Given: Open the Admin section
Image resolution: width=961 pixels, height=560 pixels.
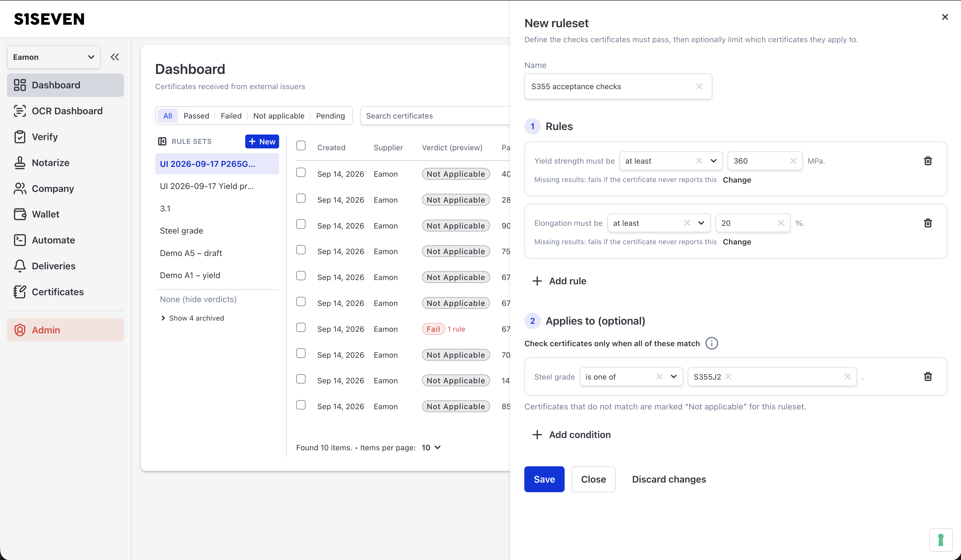Looking at the screenshot, I should click(x=65, y=330).
